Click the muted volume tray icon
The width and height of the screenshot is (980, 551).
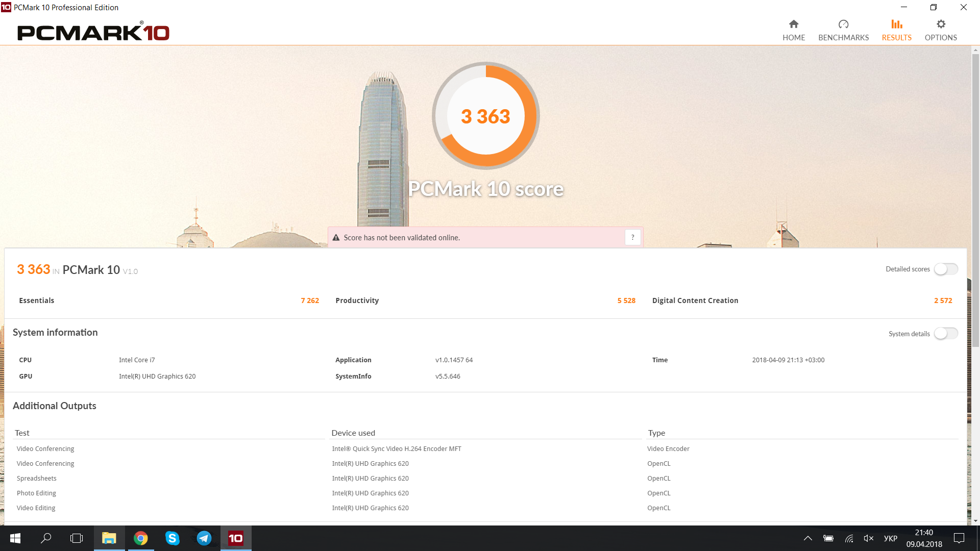tap(868, 538)
